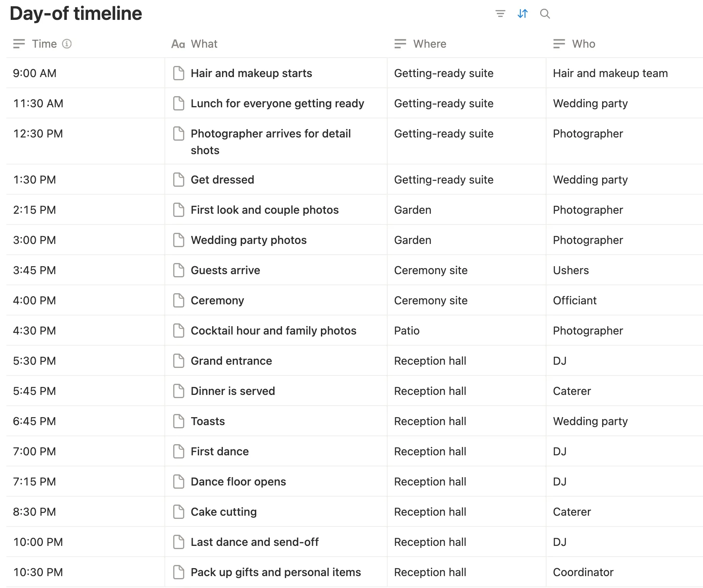703x588 pixels.
Task: Click the info icon beside Time
Action: (x=67, y=44)
